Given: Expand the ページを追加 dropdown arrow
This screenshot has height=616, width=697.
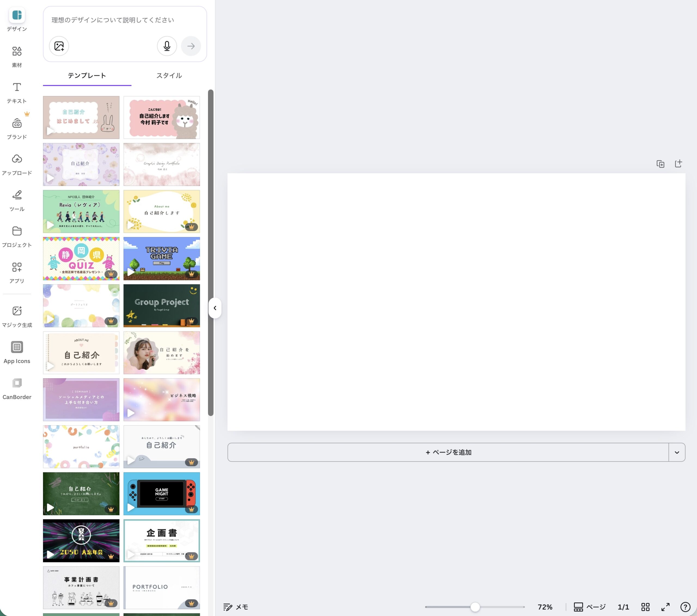Looking at the screenshot, I should 677,452.
